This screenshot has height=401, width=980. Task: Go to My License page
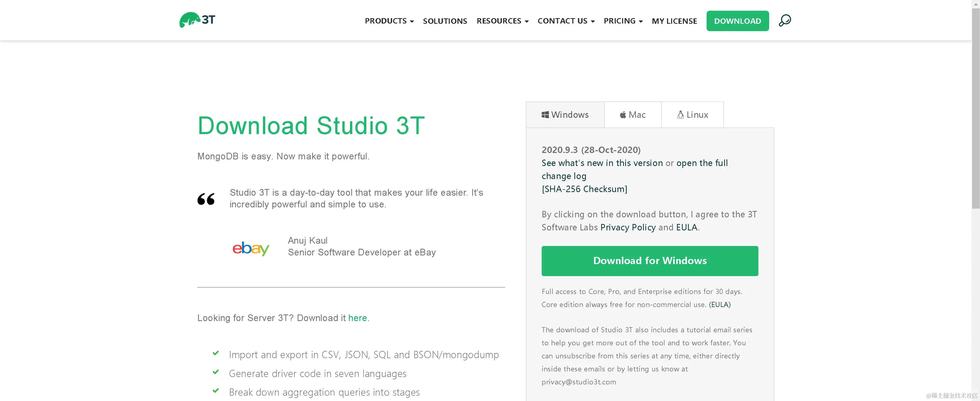click(674, 21)
